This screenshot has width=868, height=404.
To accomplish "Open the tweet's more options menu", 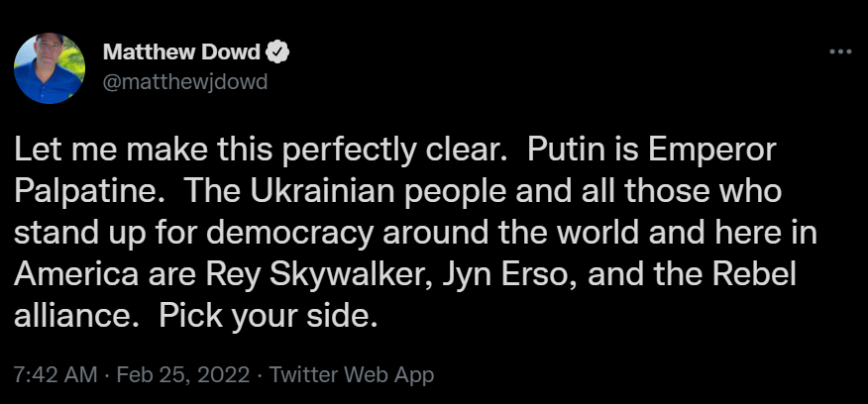I will point(839,52).
